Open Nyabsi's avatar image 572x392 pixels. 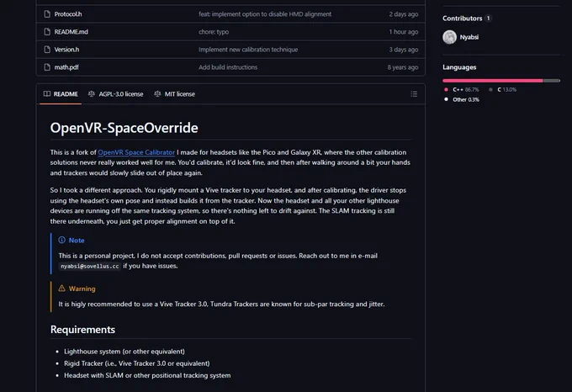(449, 37)
